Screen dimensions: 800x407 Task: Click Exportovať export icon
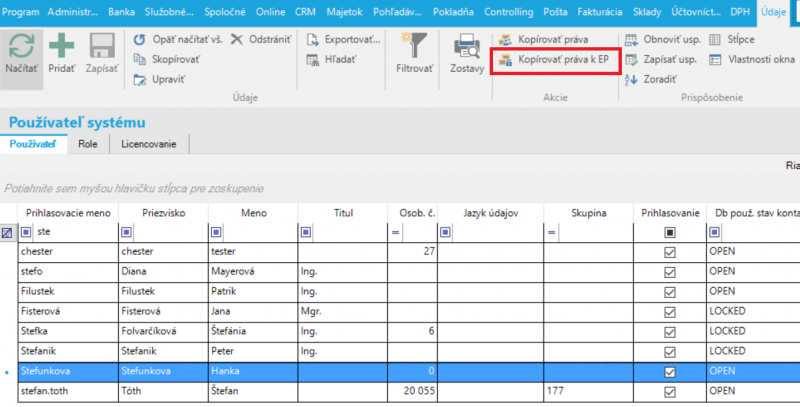point(313,39)
